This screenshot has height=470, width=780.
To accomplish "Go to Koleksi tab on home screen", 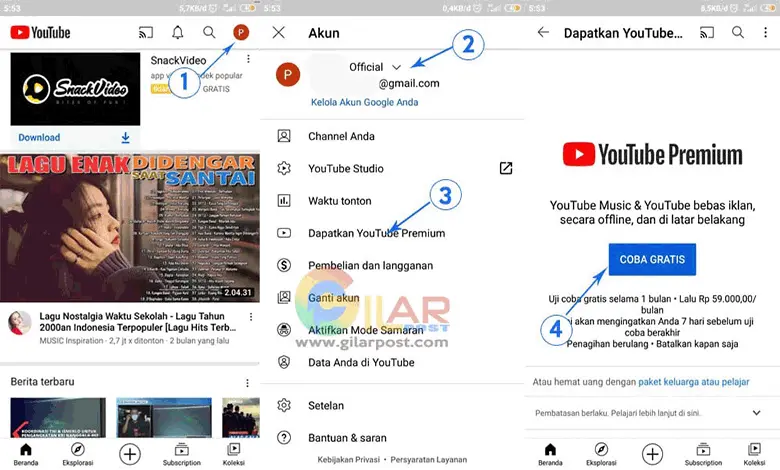I will tap(233, 455).
